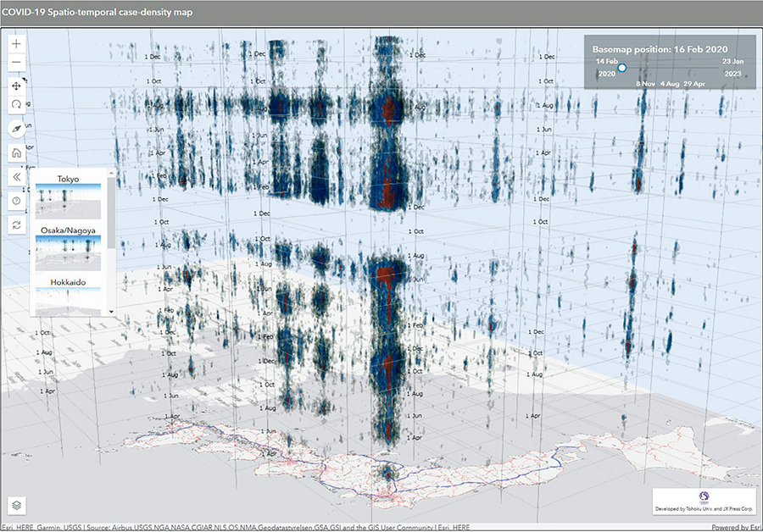Open the help question mark button
The image size is (763, 532).
click(x=17, y=201)
